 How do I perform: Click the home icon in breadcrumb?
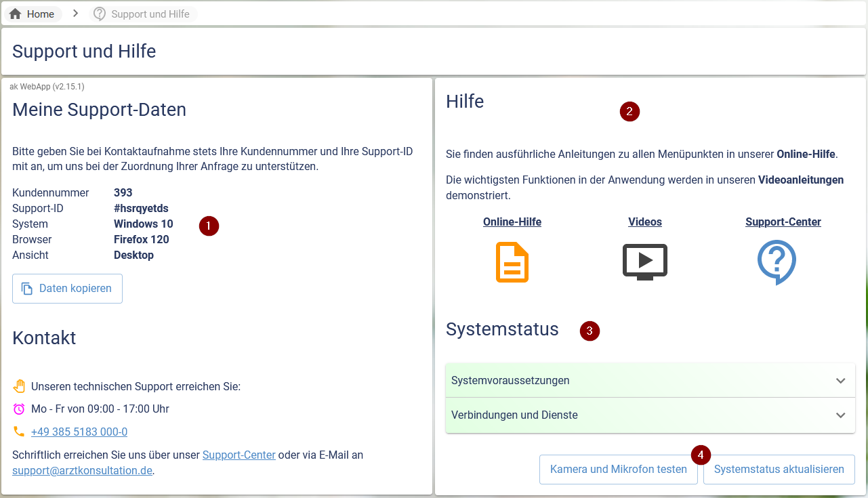pos(16,14)
